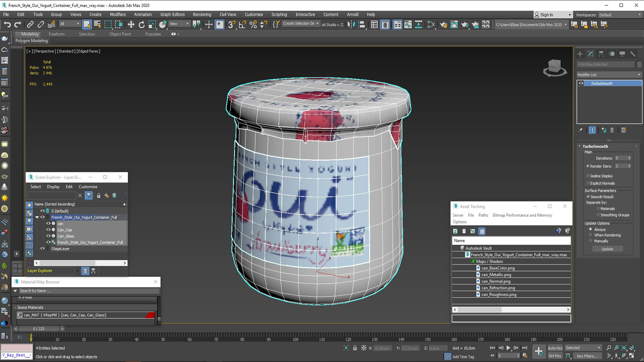Click the Redo arrow icon
The width and height of the screenshot is (644, 362).
pyautogui.click(x=18, y=24)
